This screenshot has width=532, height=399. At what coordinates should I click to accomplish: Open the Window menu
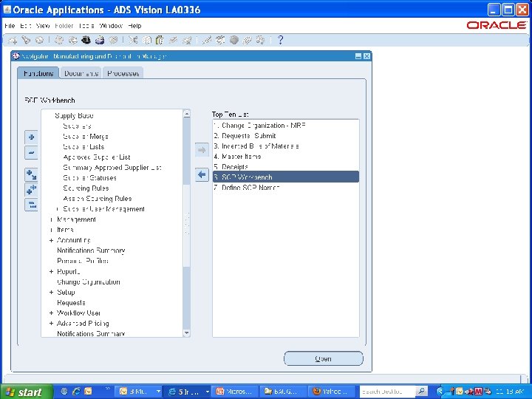(x=111, y=26)
